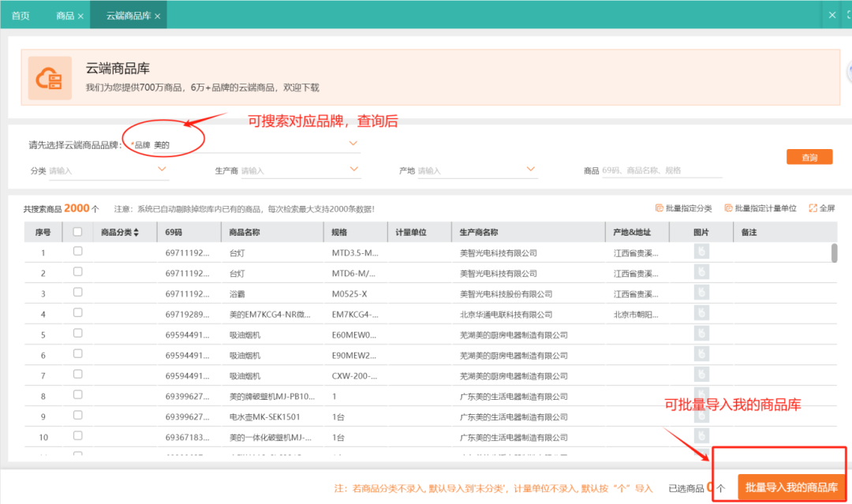Check the box for row 8 破壁机
The width and height of the screenshot is (852, 504).
point(77,395)
